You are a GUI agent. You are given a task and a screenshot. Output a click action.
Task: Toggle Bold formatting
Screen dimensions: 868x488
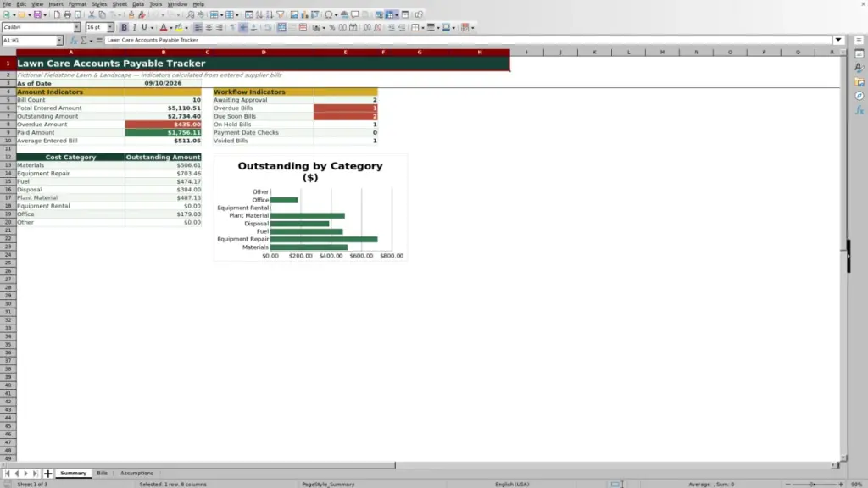(x=124, y=27)
